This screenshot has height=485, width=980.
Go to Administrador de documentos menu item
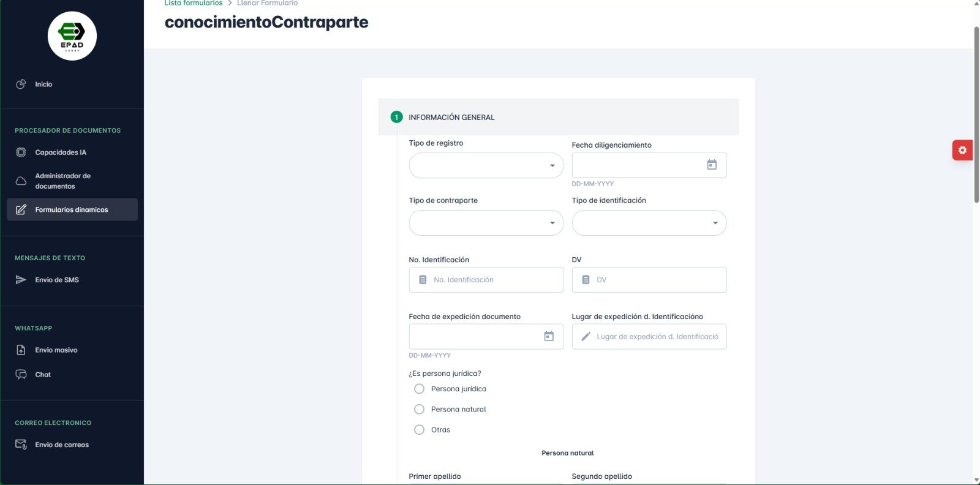coord(62,181)
